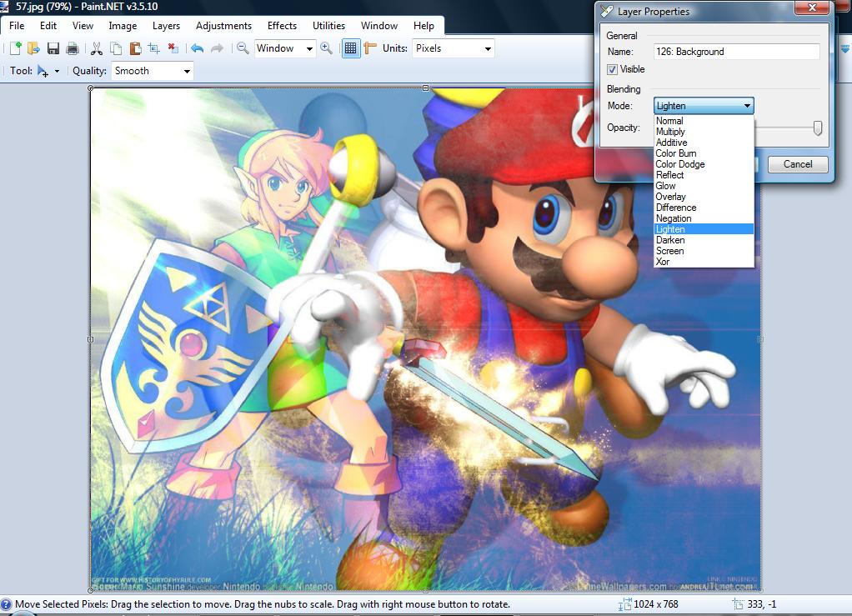Click the Cancel button in Layer Properties
This screenshot has height=616, width=852.
click(x=798, y=164)
